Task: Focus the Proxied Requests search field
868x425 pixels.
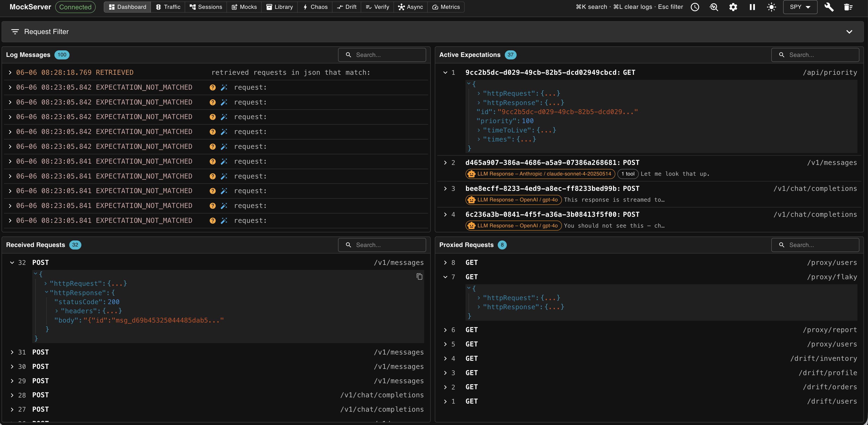Action: 815,245
